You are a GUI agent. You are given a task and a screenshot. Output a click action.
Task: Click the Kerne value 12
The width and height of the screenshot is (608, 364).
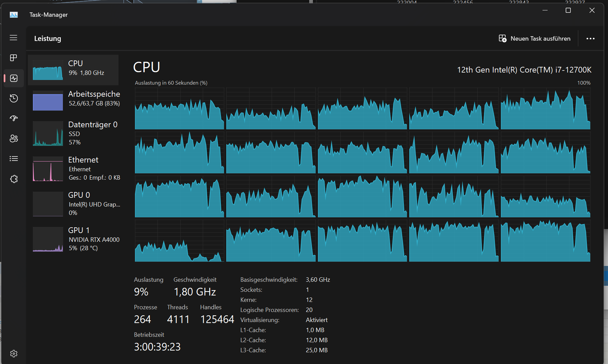(x=309, y=300)
